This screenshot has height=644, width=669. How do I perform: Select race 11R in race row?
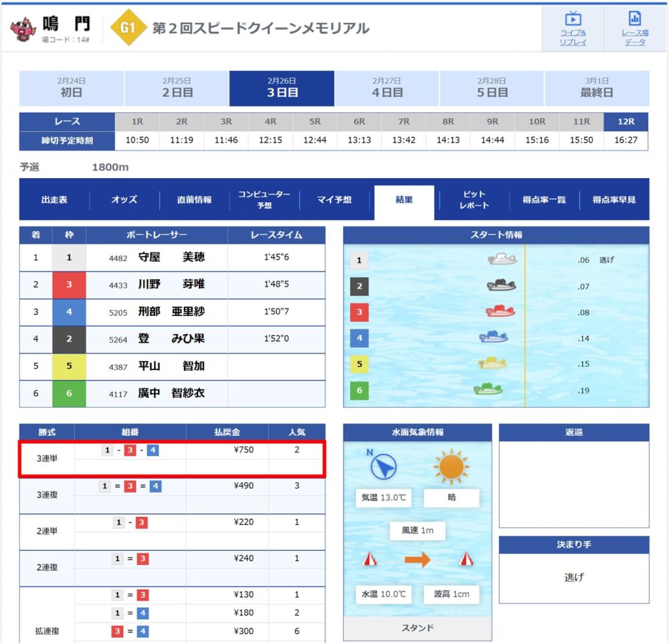[581, 122]
